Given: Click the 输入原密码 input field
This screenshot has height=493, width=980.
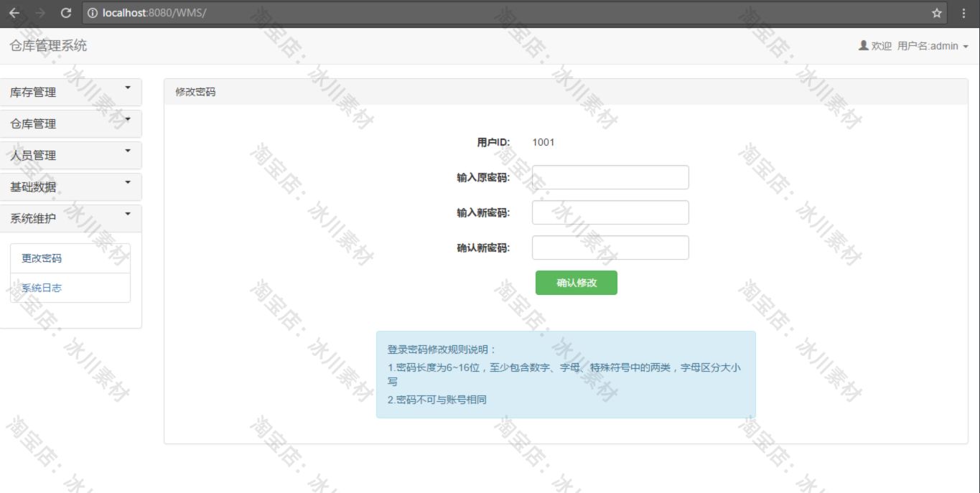Looking at the screenshot, I should click(610, 177).
